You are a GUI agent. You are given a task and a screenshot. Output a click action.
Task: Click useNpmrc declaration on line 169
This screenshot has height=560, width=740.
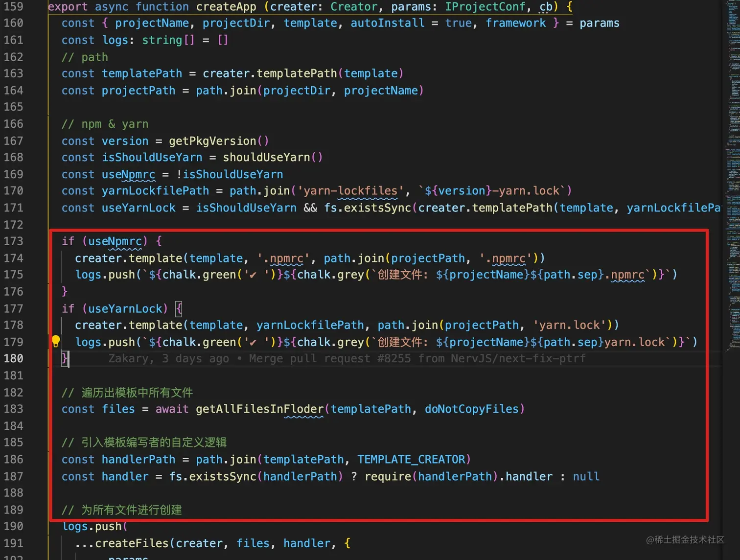coord(129,175)
